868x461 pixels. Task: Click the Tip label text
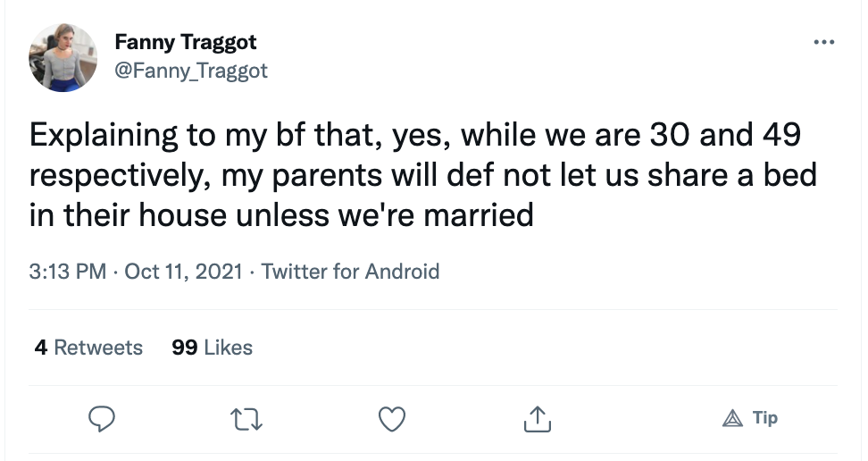(x=765, y=418)
